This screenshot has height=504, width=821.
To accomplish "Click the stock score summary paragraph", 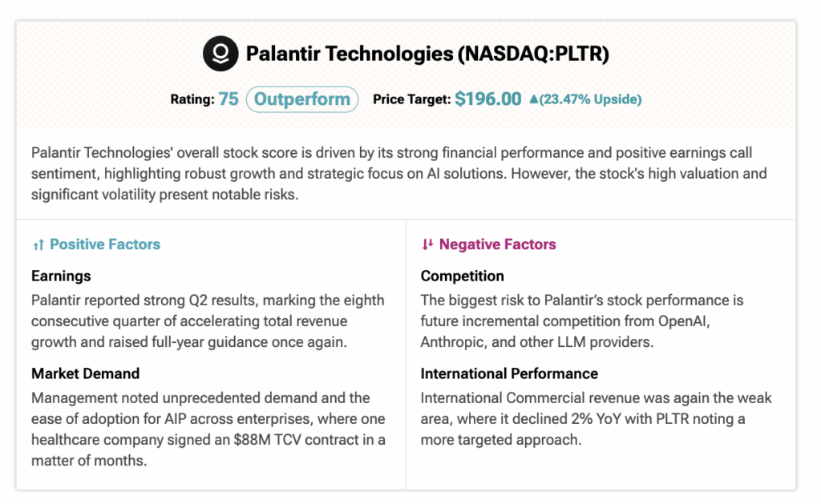I will pyautogui.click(x=398, y=173).
